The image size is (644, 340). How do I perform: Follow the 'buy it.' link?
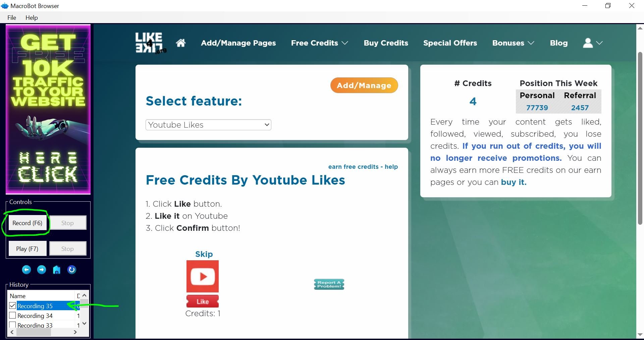pyautogui.click(x=514, y=182)
